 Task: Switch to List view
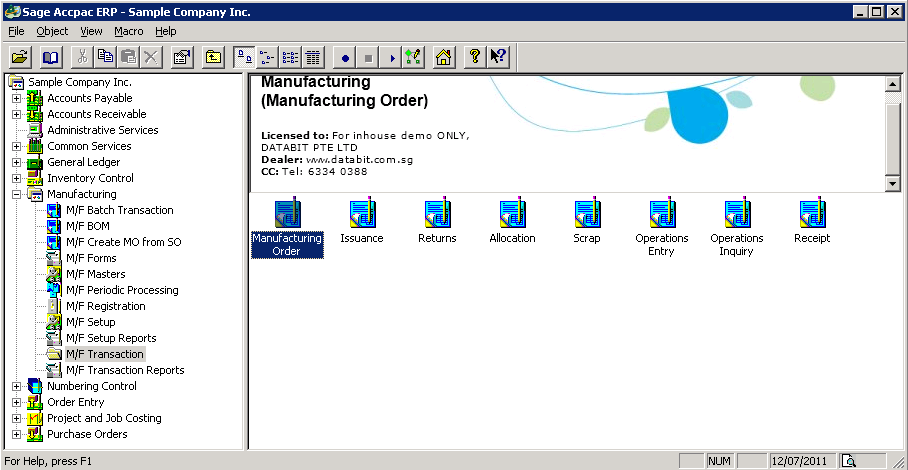290,57
